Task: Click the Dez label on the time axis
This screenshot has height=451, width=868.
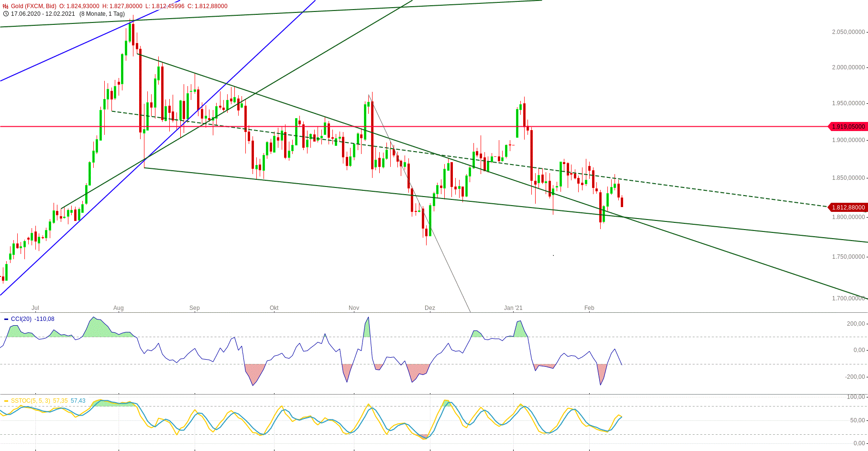Action: click(x=430, y=308)
